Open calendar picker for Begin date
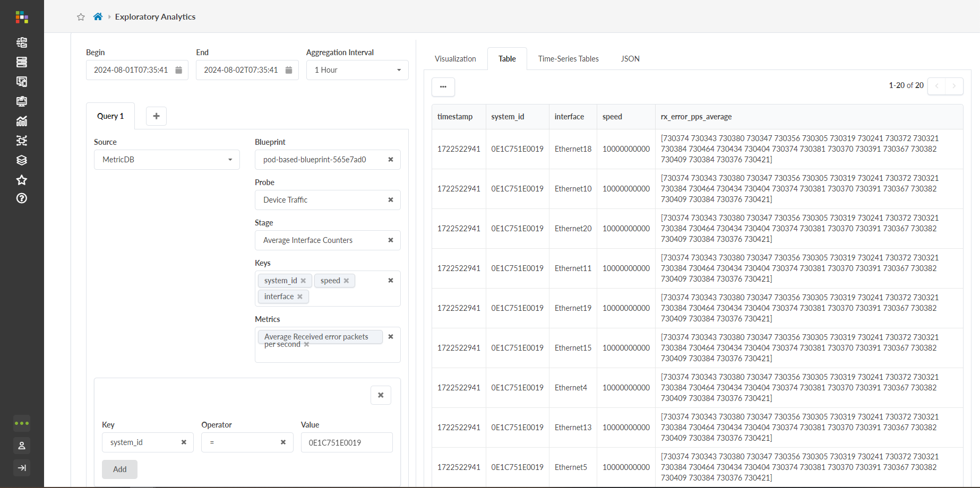 (x=179, y=70)
